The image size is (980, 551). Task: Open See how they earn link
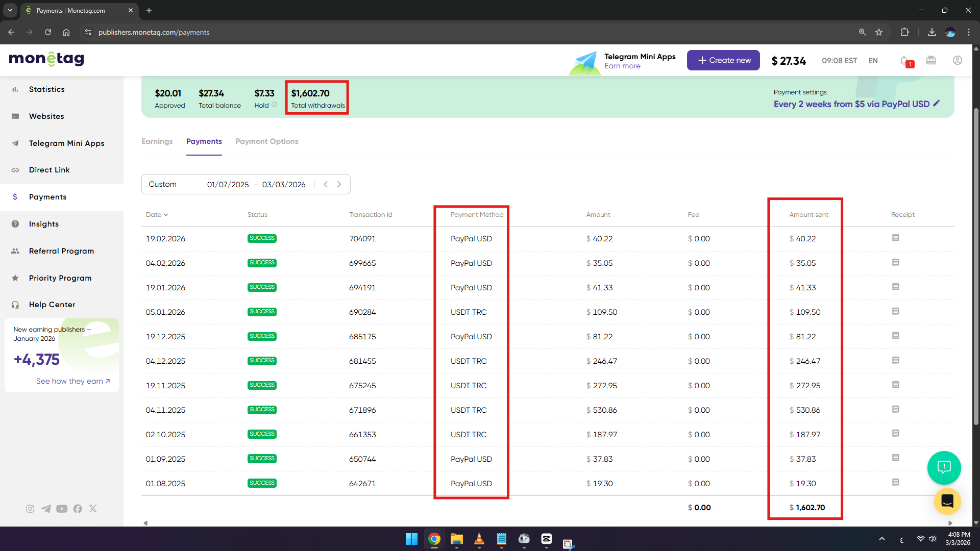click(x=73, y=381)
